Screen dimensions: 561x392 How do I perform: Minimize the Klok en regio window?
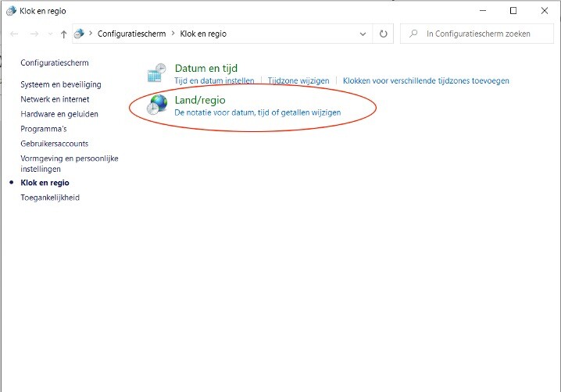483,11
